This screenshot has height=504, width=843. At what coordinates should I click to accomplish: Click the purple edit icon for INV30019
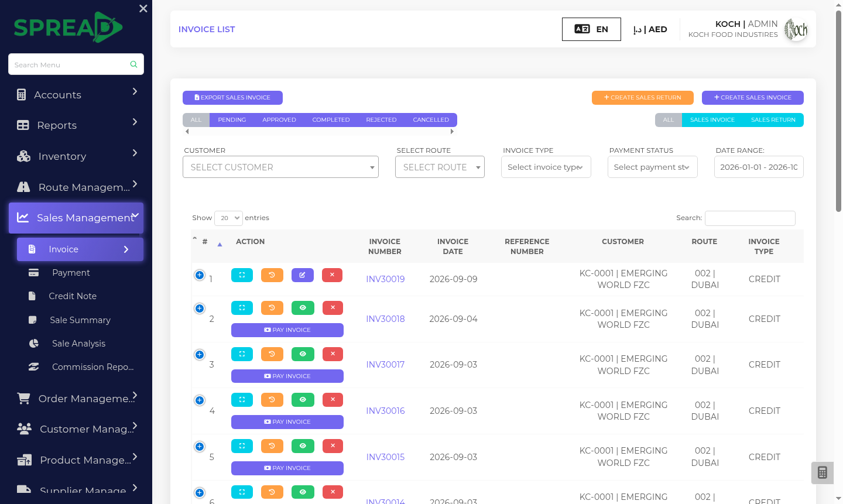coord(303,275)
